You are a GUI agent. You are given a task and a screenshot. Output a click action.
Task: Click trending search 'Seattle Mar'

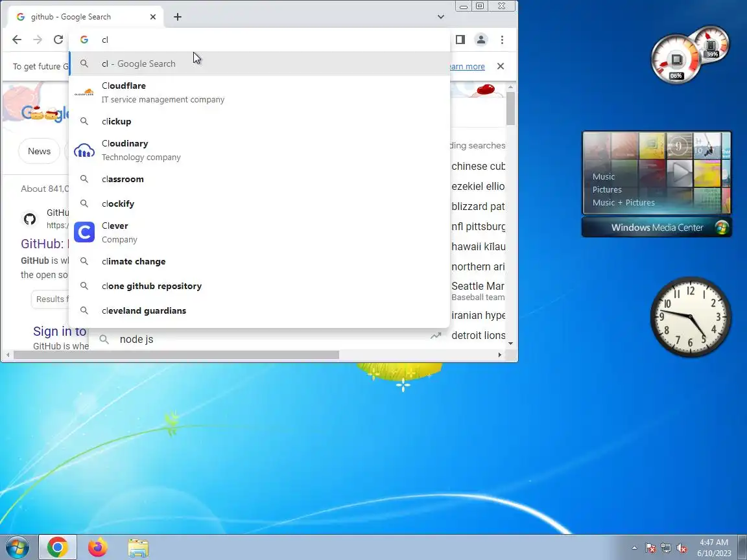coord(478,286)
